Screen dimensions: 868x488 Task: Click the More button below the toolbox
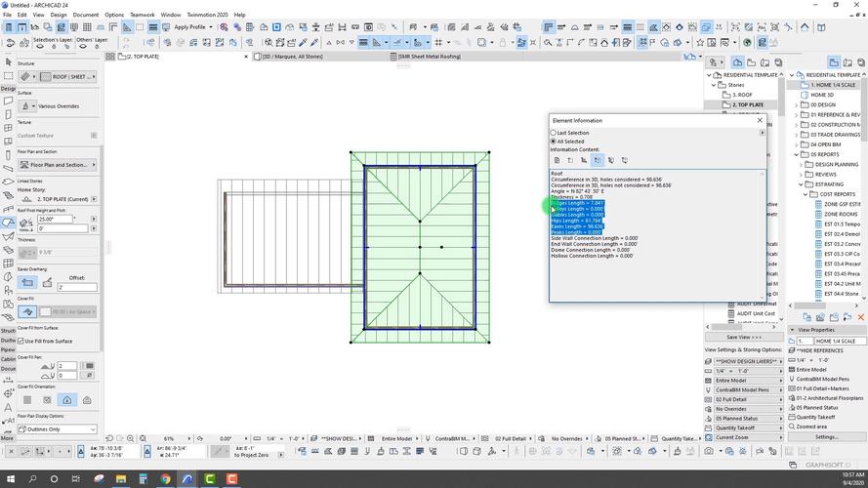[x=7, y=437]
